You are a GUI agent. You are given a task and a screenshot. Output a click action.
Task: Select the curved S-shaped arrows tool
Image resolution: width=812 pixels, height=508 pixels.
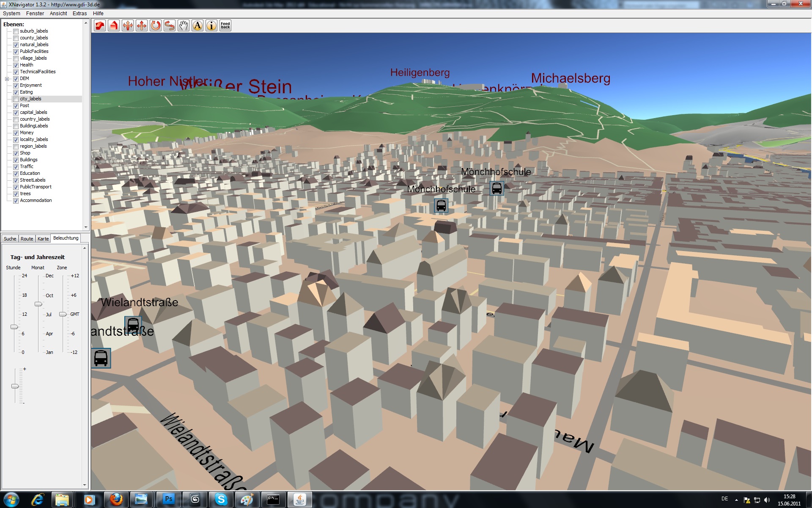(x=170, y=26)
